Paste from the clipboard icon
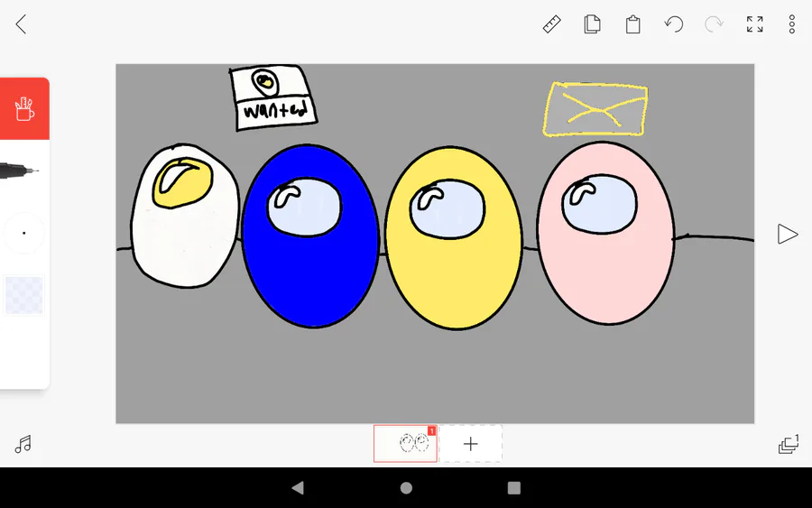This screenshot has height=508, width=812. pos(632,24)
